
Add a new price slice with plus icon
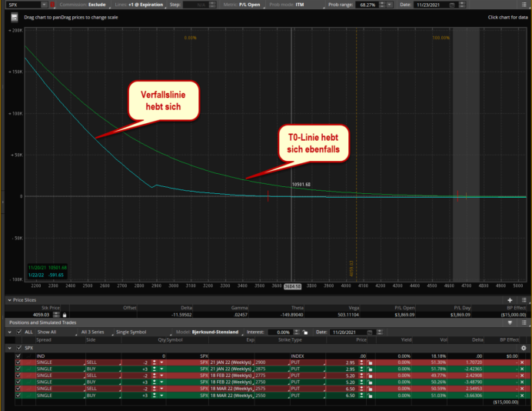510,299
